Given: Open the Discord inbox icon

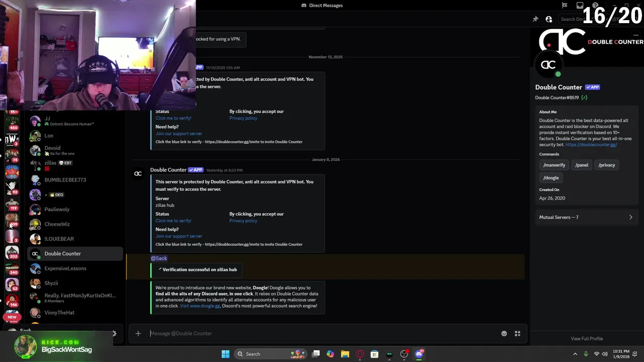Looking at the screenshot, I should tap(580, 6).
